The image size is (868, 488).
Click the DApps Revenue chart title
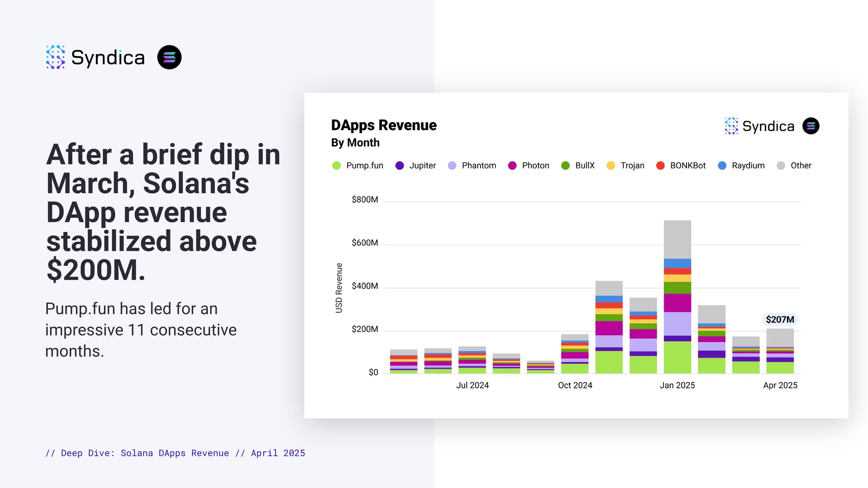click(x=384, y=125)
